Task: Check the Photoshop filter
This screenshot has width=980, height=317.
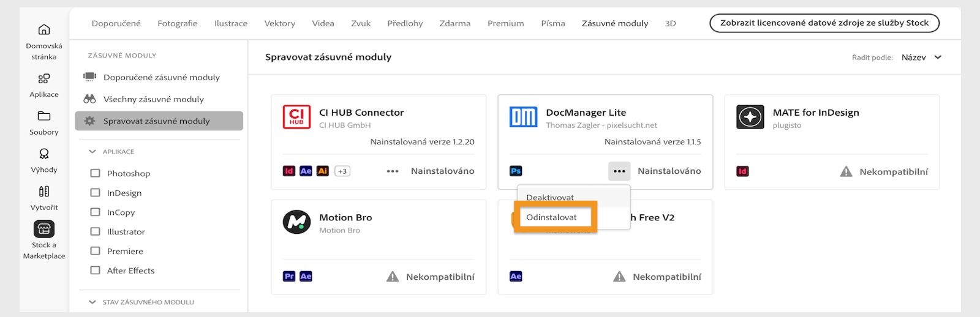Action: pos(95,173)
